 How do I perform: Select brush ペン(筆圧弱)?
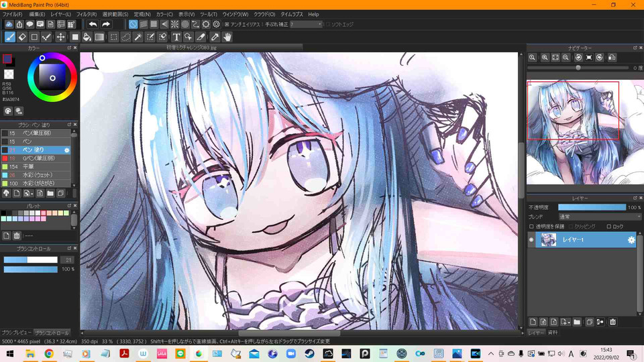(36, 133)
